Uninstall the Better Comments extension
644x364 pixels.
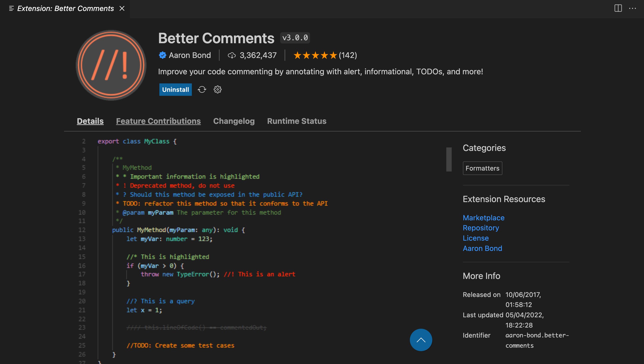[x=175, y=89]
